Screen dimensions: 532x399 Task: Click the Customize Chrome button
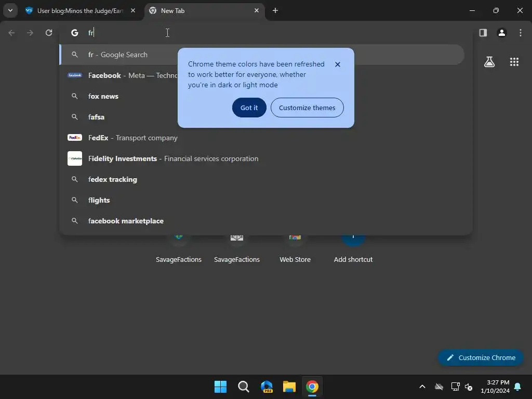(481, 357)
